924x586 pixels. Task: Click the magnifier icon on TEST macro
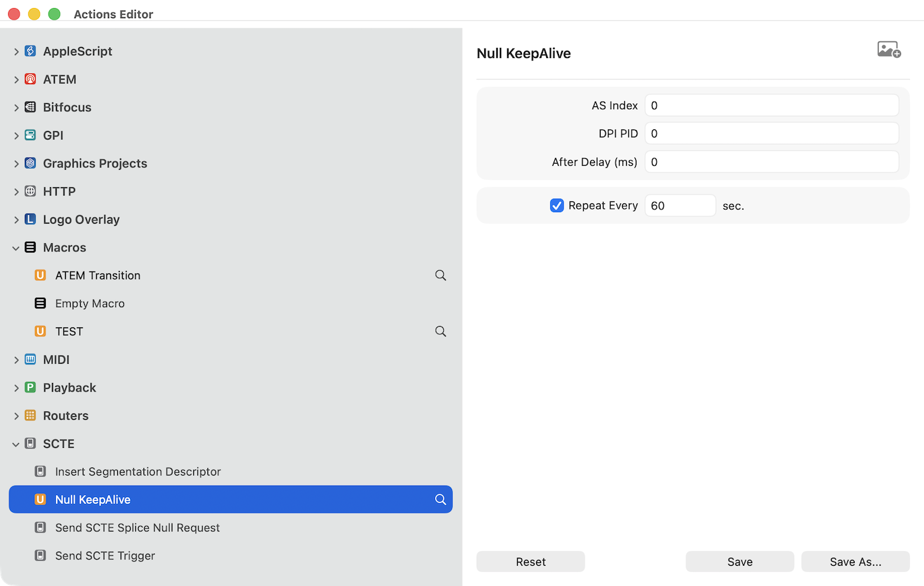point(440,331)
